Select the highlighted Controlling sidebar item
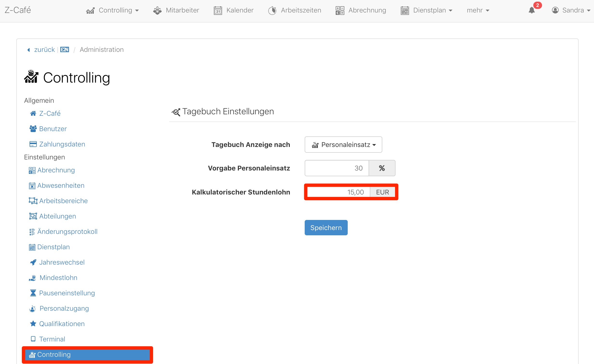 point(87,355)
